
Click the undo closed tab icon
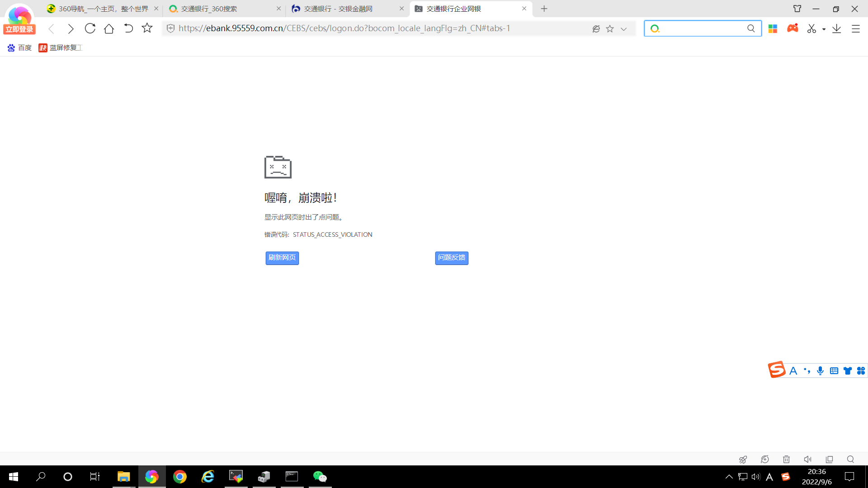(x=128, y=28)
